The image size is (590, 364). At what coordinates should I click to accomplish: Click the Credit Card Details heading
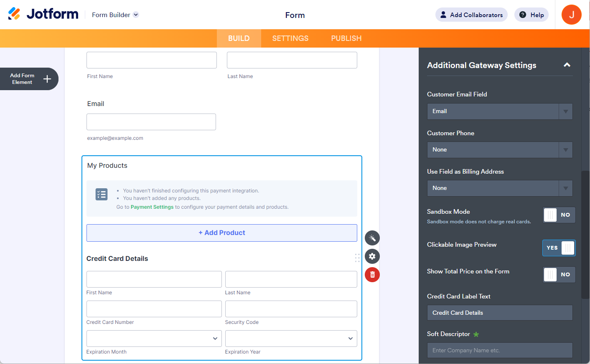tap(117, 259)
